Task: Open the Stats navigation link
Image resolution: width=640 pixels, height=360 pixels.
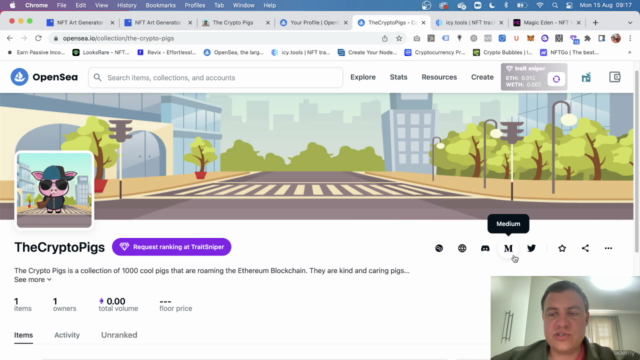Action: click(398, 77)
